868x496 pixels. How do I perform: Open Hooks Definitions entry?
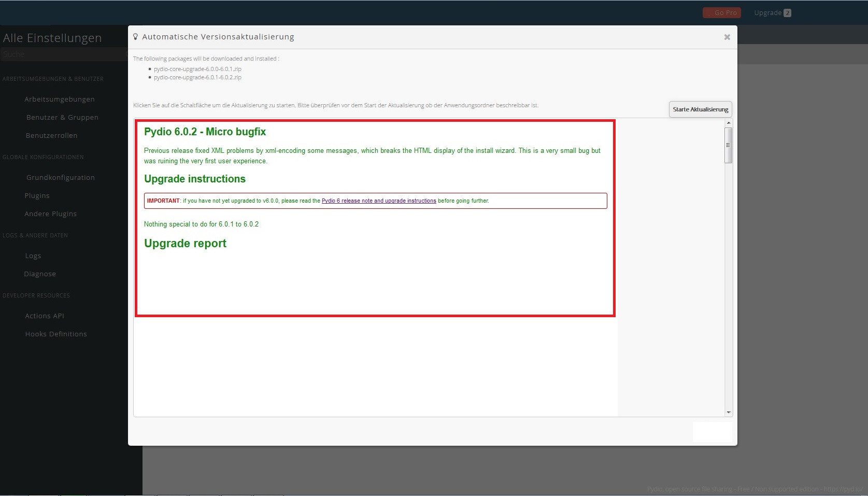click(56, 334)
